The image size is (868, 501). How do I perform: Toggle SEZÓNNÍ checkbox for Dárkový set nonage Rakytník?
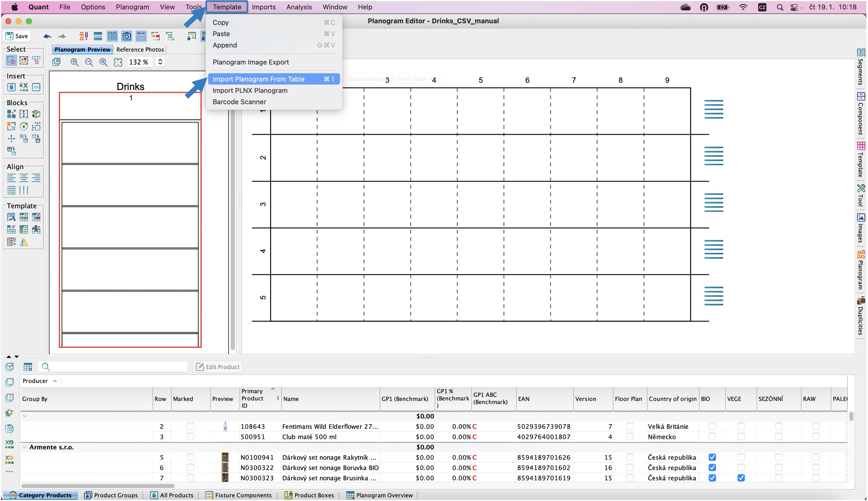[779, 458]
